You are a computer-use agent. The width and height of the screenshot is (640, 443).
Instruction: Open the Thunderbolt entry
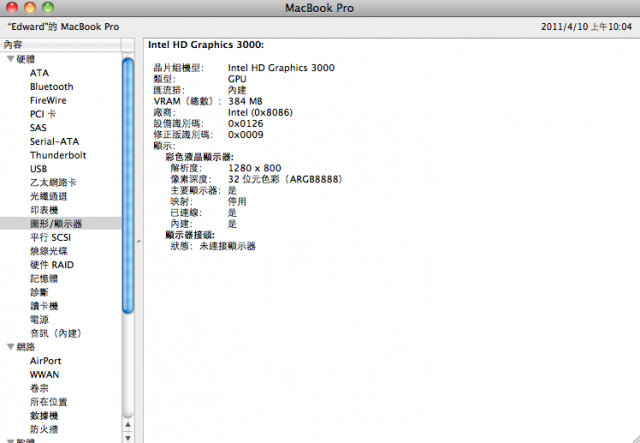coord(58,155)
